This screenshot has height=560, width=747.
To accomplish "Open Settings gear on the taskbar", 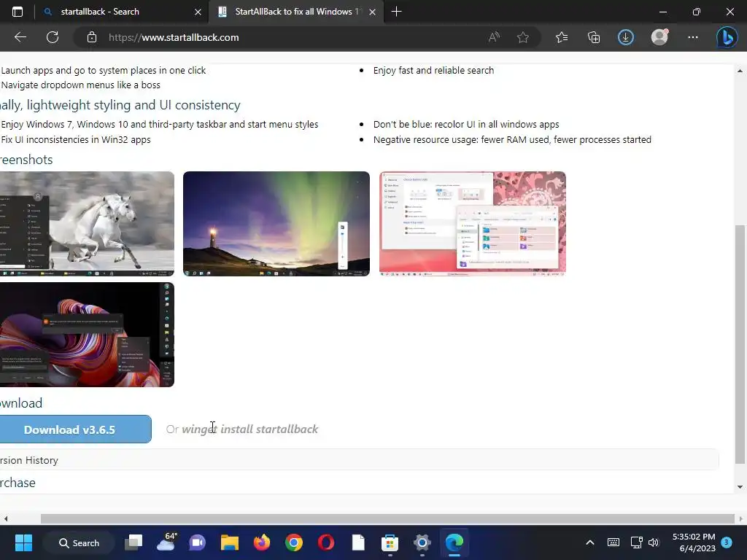I will 422,542.
